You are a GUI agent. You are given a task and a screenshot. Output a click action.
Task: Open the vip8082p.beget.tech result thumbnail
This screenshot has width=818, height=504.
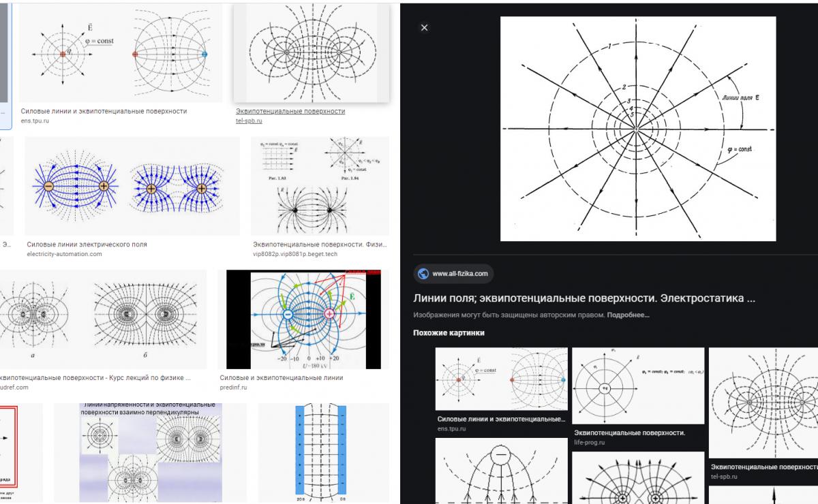320,186
